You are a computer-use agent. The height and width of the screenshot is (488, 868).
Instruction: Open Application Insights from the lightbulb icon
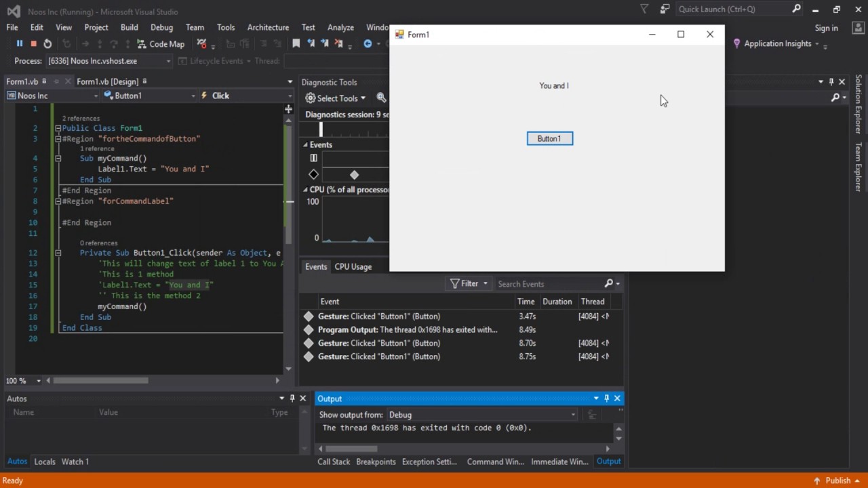tap(736, 43)
